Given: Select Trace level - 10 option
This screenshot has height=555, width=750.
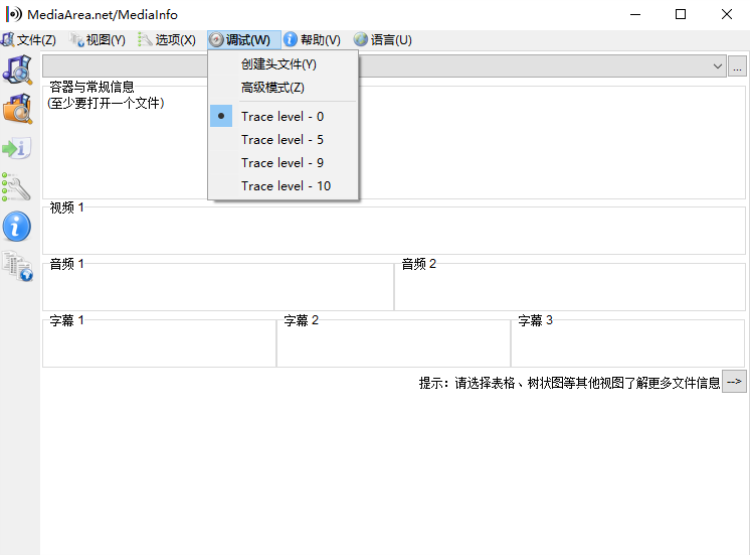Looking at the screenshot, I should [283, 186].
